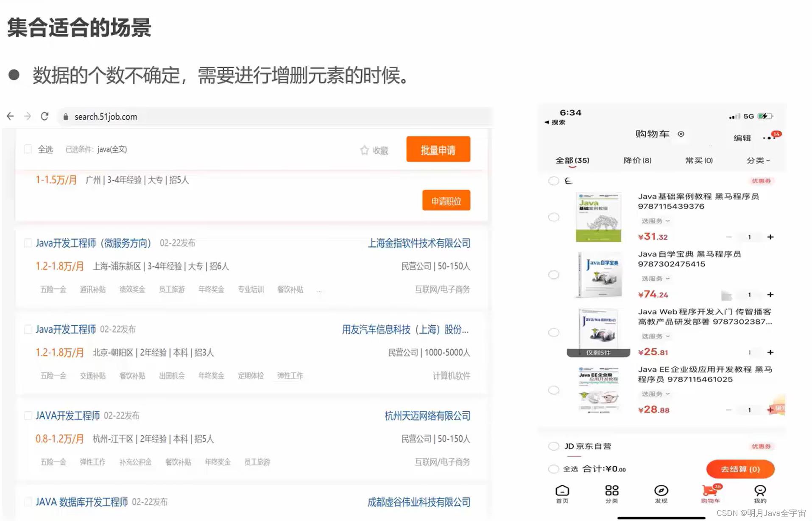
Task: Toggle 全选 radio in cart footer
Action: 554,469
